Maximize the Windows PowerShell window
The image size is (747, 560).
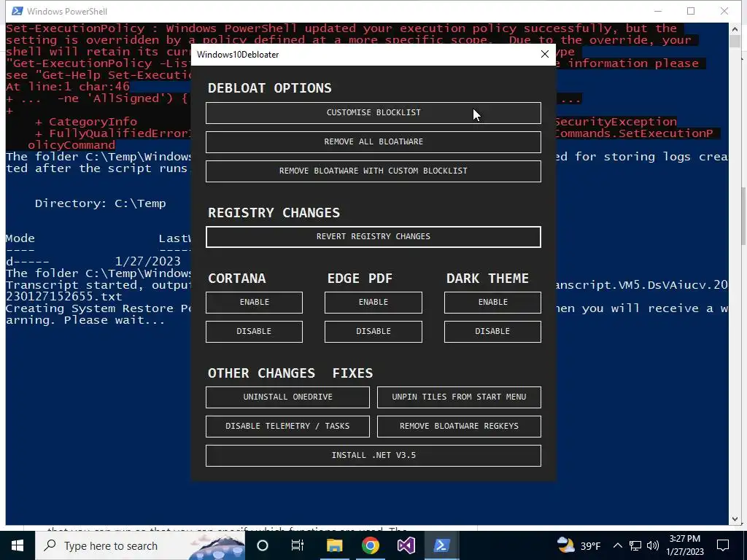click(x=691, y=11)
